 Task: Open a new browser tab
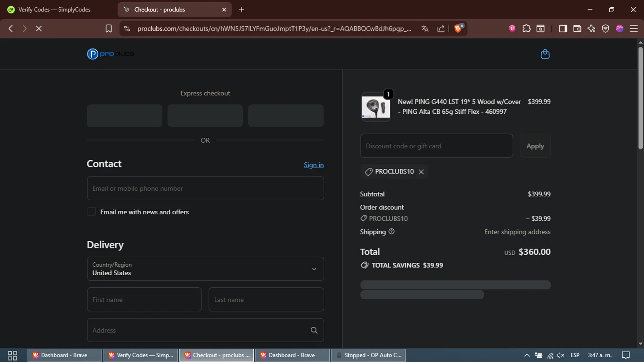[242, 9]
